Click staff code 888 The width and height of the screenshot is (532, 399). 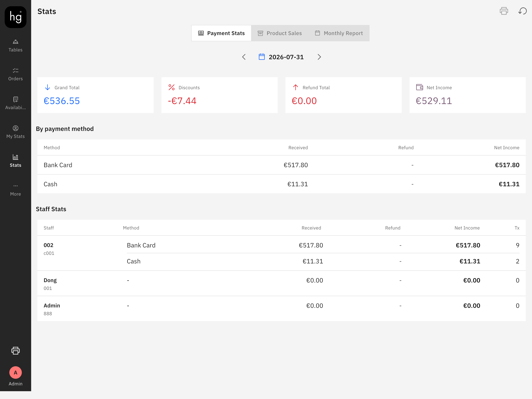point(48,313)
